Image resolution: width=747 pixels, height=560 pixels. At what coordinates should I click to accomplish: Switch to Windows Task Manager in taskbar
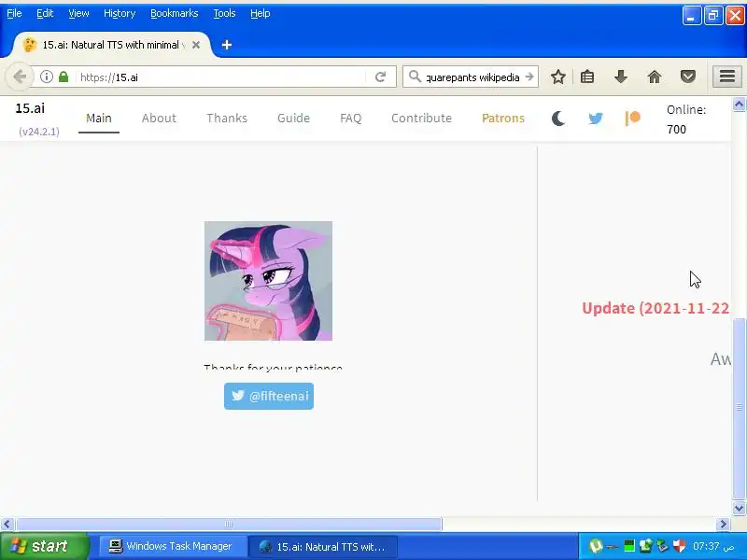tap(172, 546)
